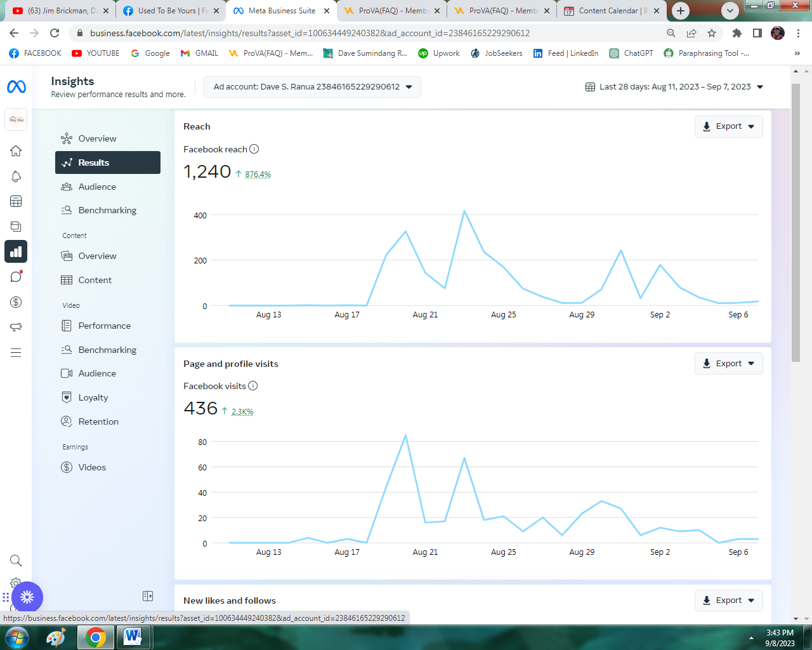Click the browser zoom magnifier icon
This screenshot has width=812, height=650.
pos(671,33)
